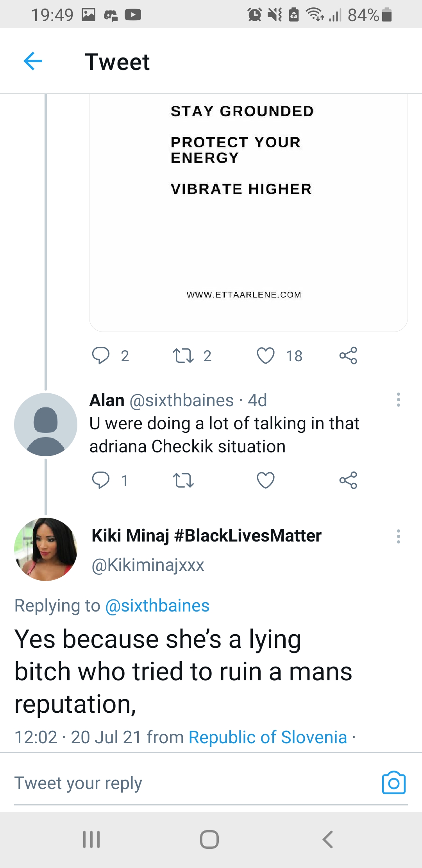Retweet the quote image tweet

click(183, 355)
